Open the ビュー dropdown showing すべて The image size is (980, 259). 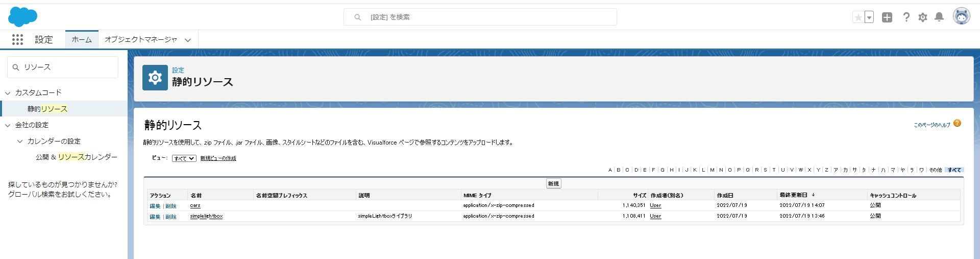184,158
